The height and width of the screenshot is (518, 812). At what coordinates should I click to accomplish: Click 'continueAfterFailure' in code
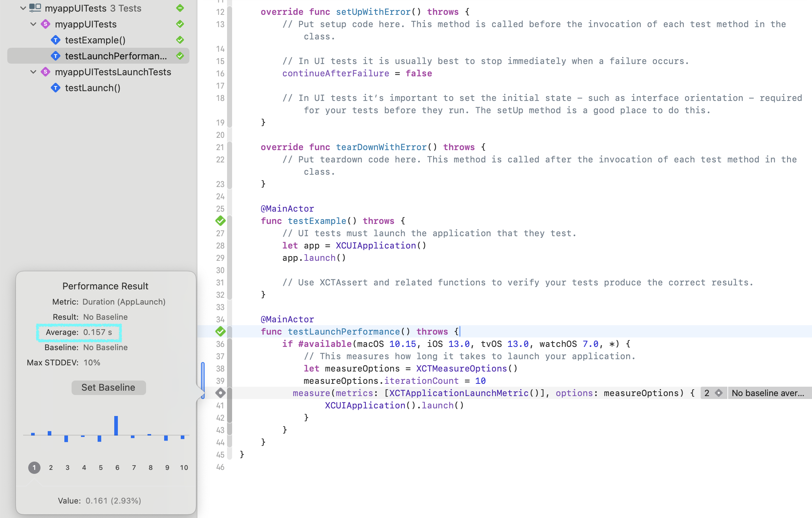[x=336, y=73]
